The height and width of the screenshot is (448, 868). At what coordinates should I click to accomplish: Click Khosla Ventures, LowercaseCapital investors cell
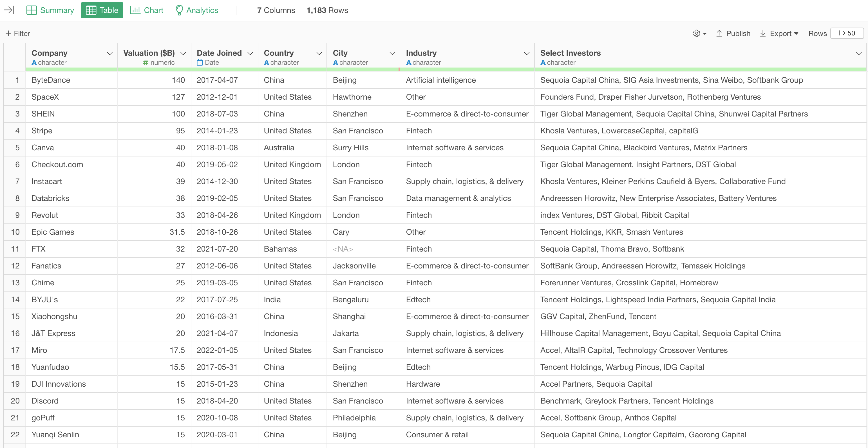click(x=700, y=131)
